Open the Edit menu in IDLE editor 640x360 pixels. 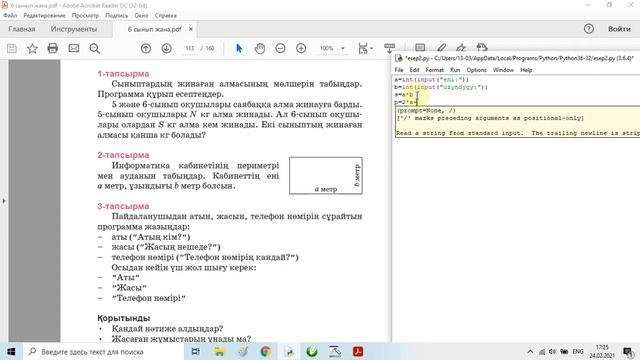tap(414, 70)
